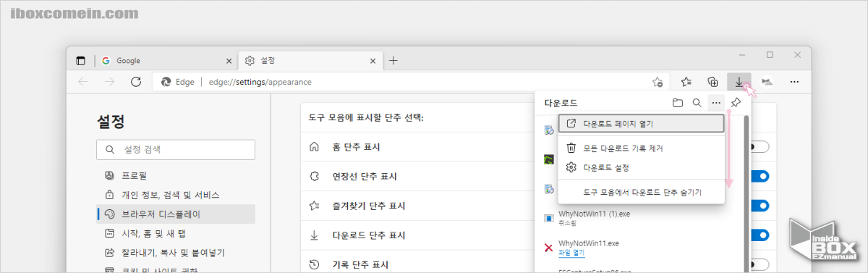This screenshot has height=273, width=868.
Task: Click the 기록 단추 표시 label
Action: click(361, 264)
